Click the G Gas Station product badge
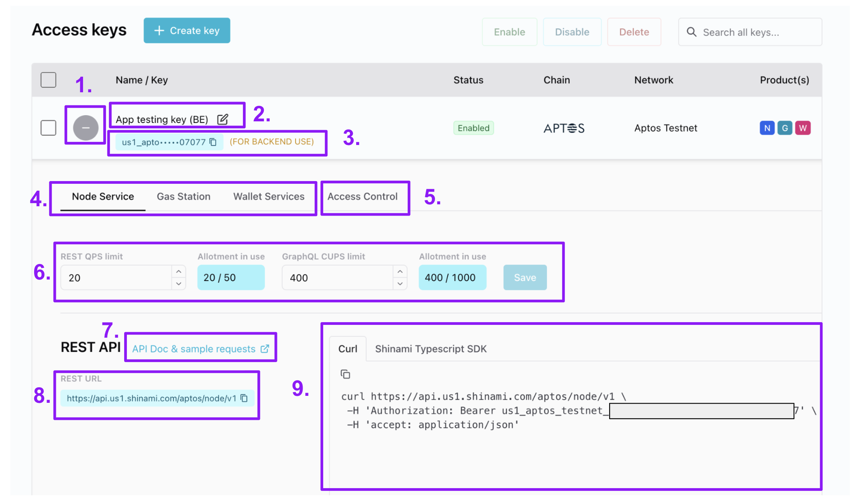The width and height of the screenshot is (859, 504). tap(785, 128)
